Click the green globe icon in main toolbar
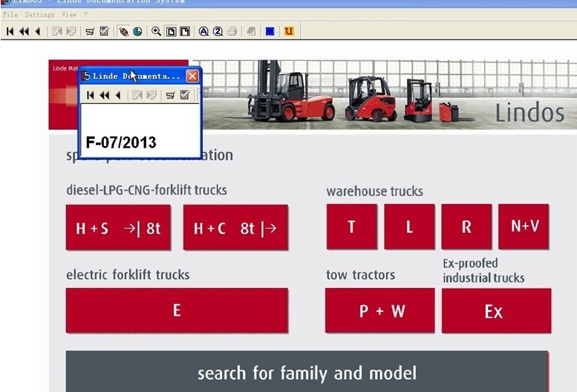 coord(137,32)
